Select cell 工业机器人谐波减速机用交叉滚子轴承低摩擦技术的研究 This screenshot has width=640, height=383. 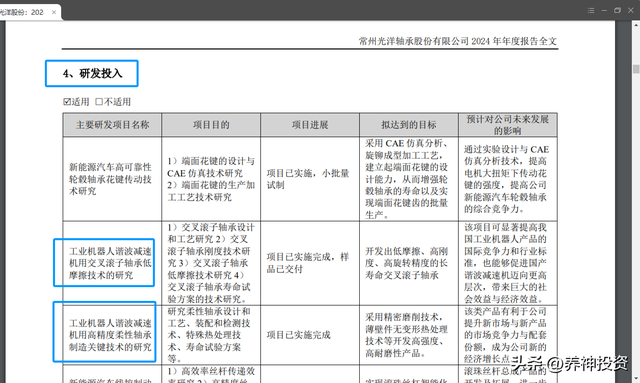(112, 263)
